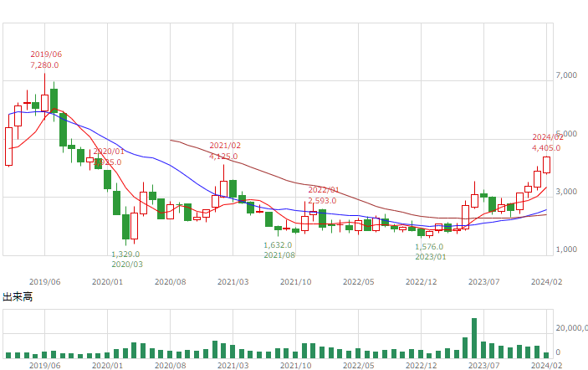The width and height of the screenshot is (588, 370).
Task: Click the 2019/06 high label 7,280.0
Action: pyautogui.click(x=44, y=65)
